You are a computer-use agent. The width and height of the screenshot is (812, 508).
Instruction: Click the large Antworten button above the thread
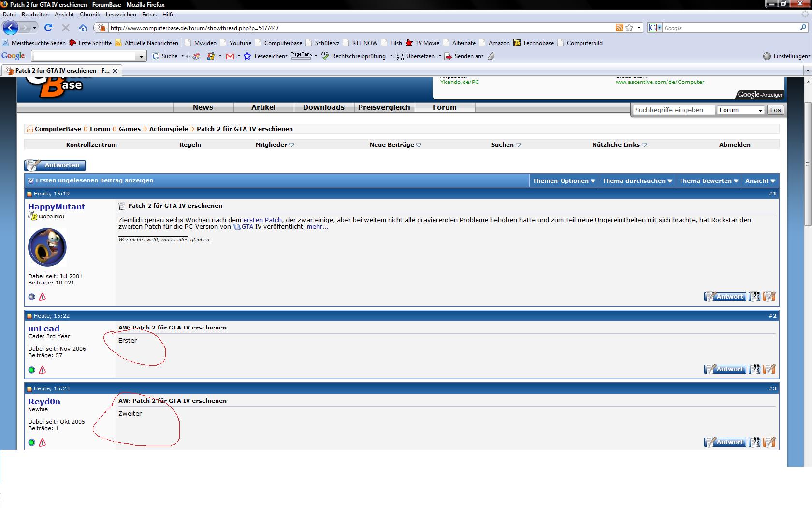click(x=55, y=165)
